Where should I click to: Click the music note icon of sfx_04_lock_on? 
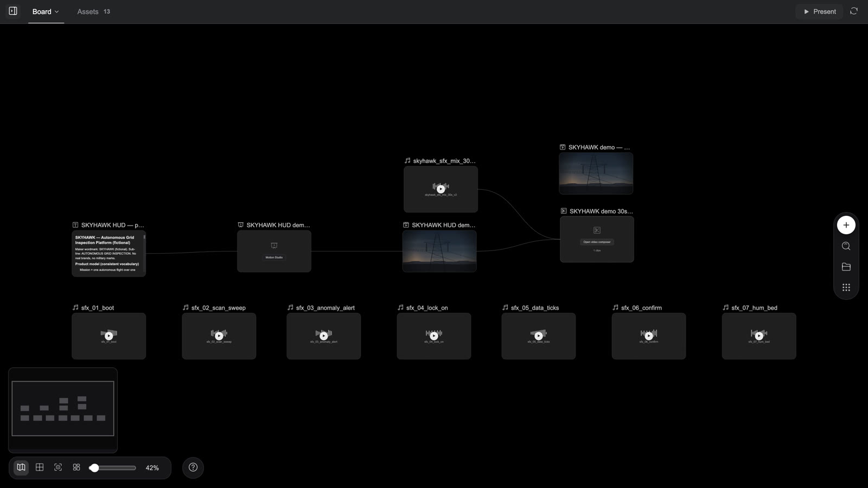coord(400,307)
